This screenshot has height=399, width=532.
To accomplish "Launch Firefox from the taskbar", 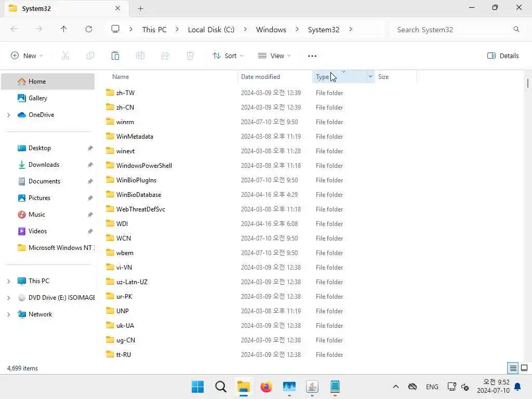I will (267, 387).
